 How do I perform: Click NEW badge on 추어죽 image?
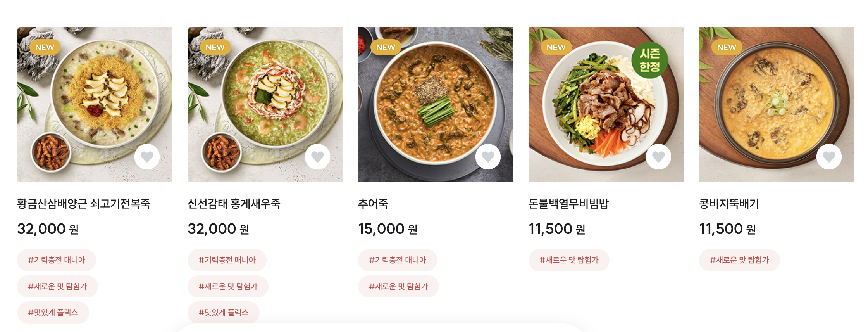[x=386, y=47]
